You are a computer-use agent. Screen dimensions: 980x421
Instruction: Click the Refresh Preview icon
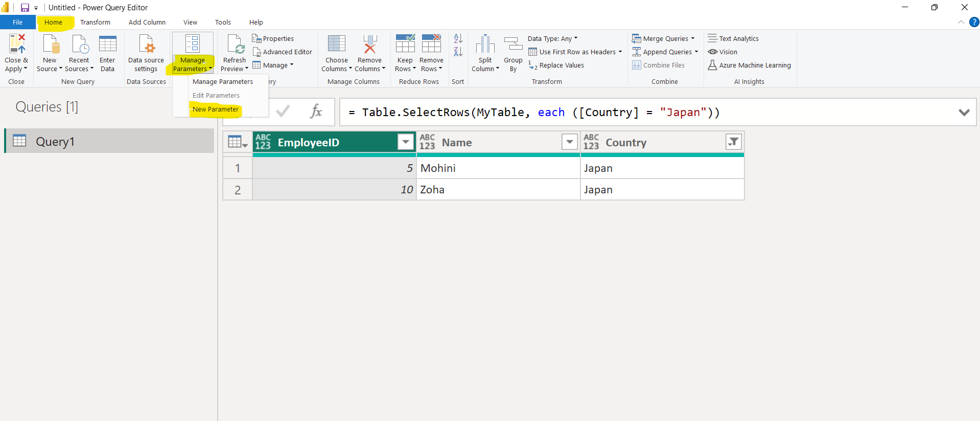235,45
